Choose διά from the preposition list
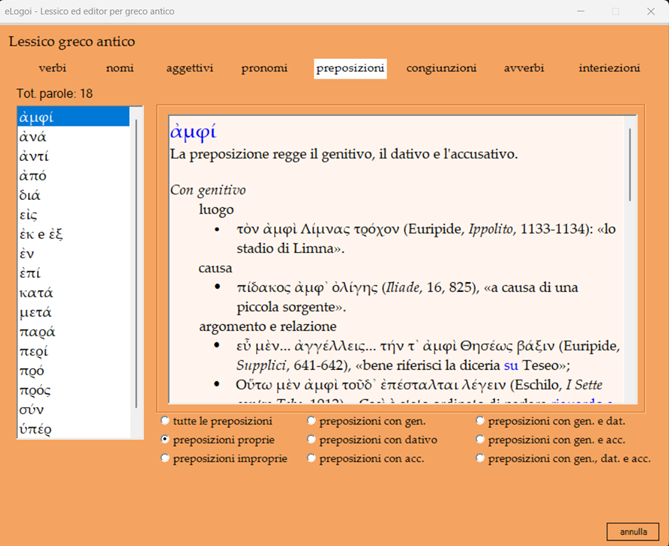Image resolution: width=669 pixels, height=546 pixels. click(31, 196)
